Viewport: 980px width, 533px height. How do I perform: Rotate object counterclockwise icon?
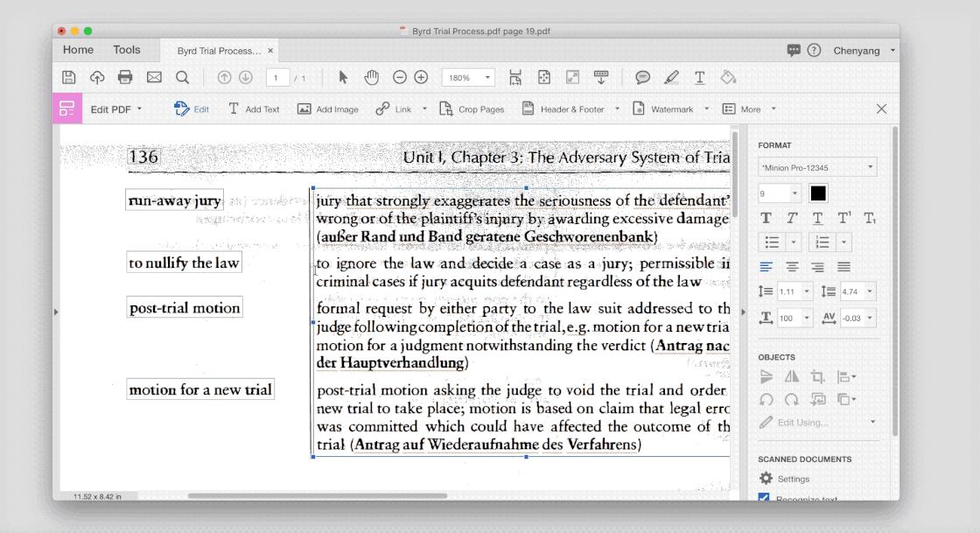tap(766, 399)
